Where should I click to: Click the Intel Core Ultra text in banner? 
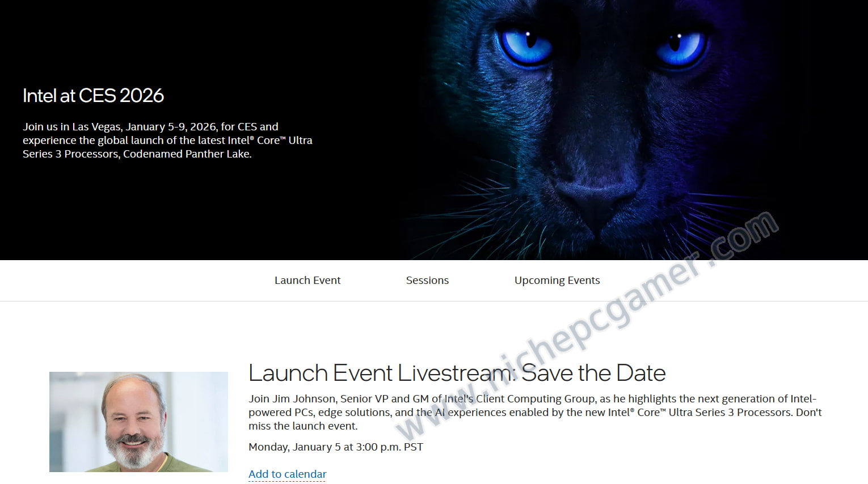[x=270, y=140]
